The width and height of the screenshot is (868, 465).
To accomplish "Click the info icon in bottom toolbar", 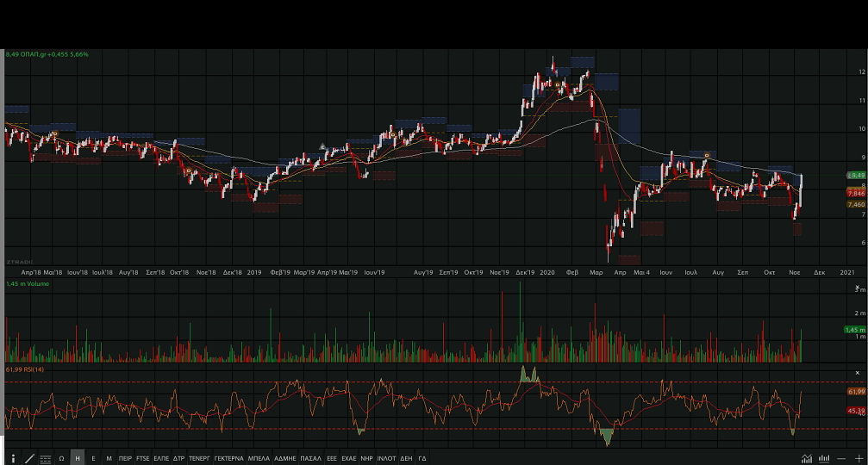I will pos(13,458).
